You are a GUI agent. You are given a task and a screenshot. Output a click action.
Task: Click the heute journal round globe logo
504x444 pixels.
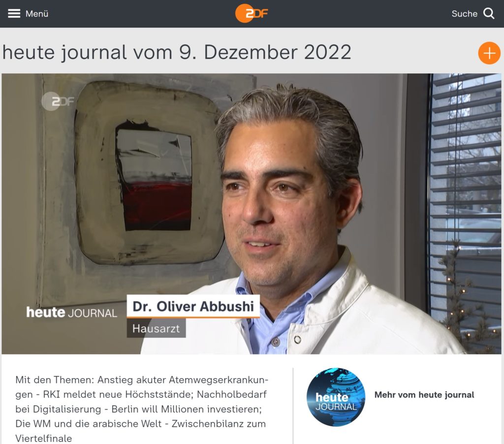(x=336, y=397)
